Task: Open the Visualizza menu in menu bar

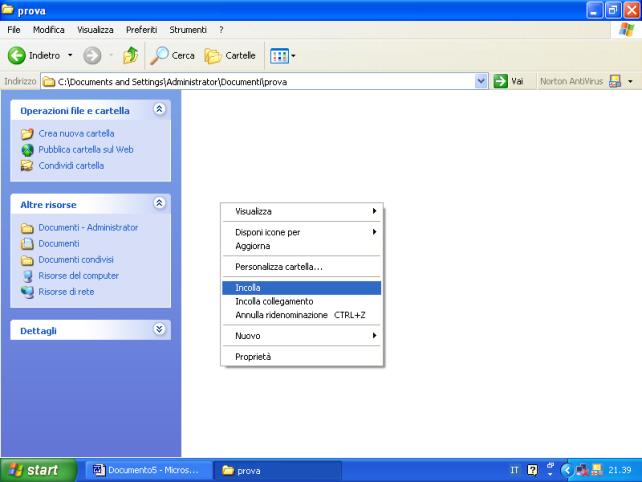Action: coord(95,30)
